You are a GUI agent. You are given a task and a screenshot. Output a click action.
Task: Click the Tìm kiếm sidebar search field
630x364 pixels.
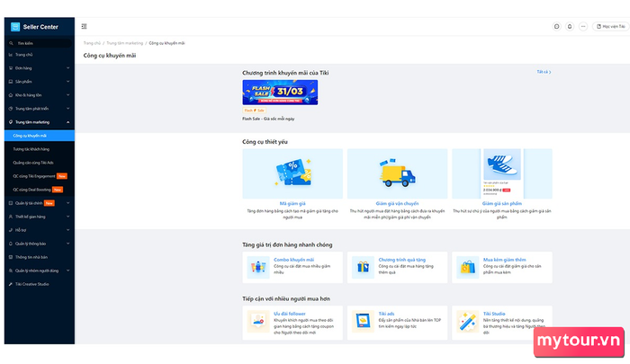click(40, 43)
